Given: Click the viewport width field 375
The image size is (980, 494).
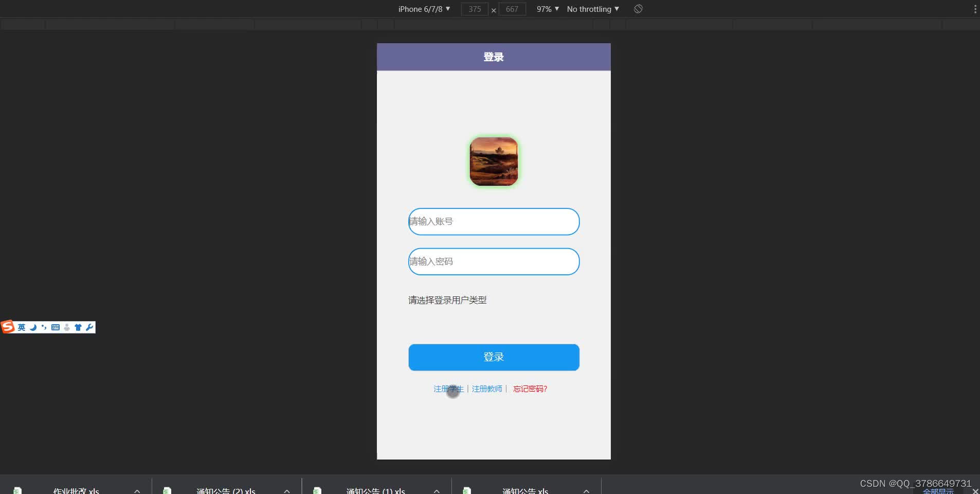Looking at the screenshot, I should (475, 9).
